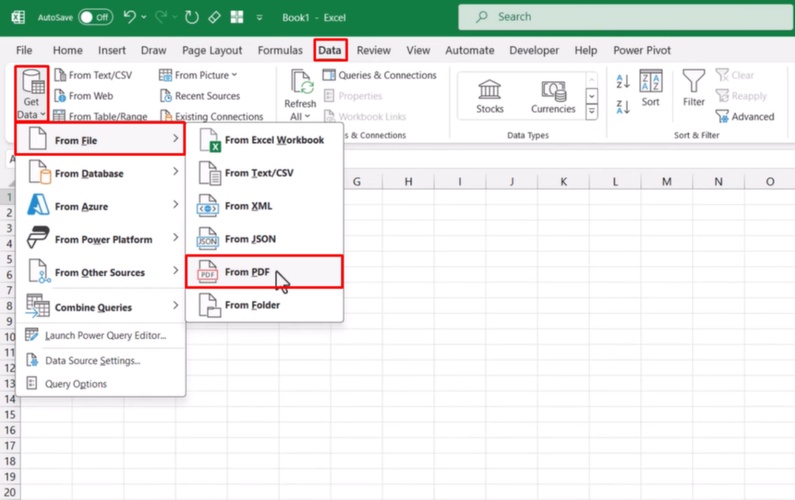Switch to the Home tab

67,50
